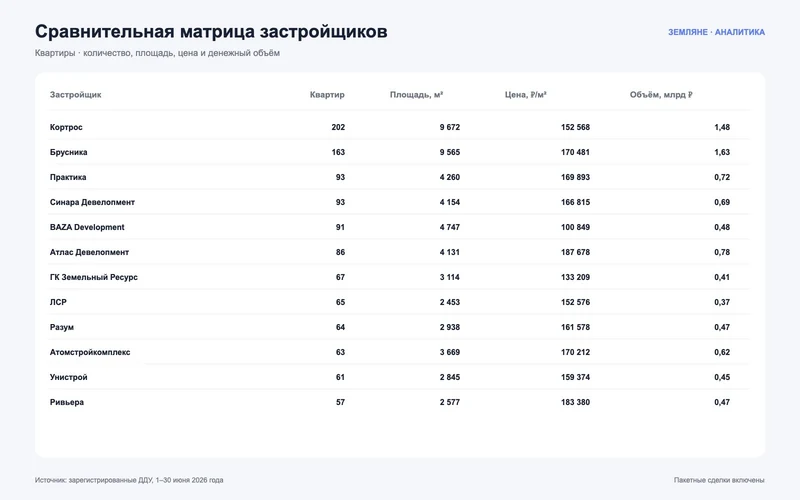Screen dimensions: 800x500
Task: Click apartment count '57' for Ривьера
Action: (x=340, y=402)
